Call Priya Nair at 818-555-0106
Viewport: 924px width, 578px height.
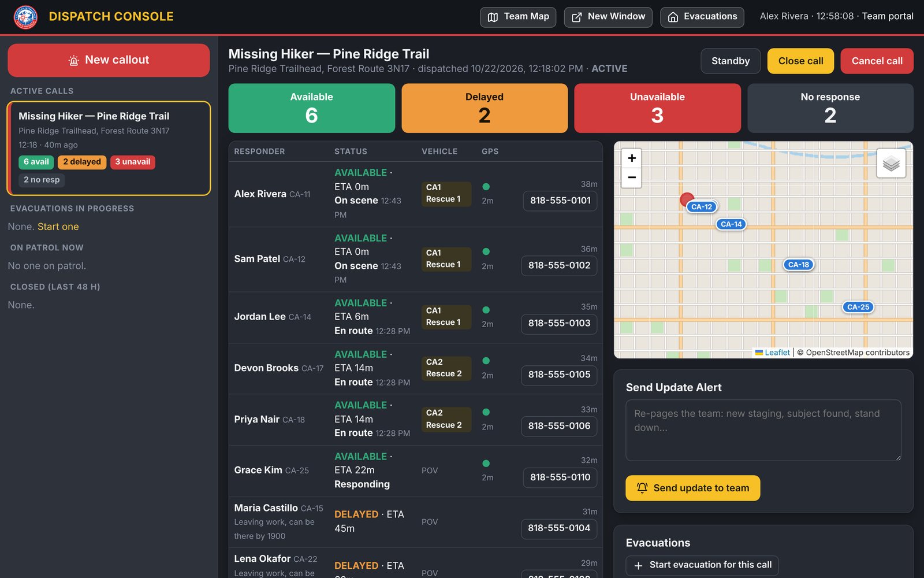click(x=559, y=426)
